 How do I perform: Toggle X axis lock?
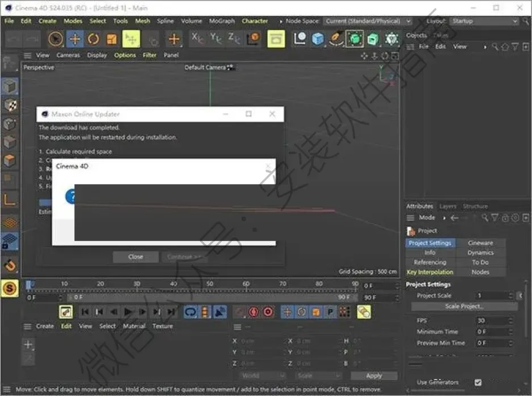pos(197,39)
